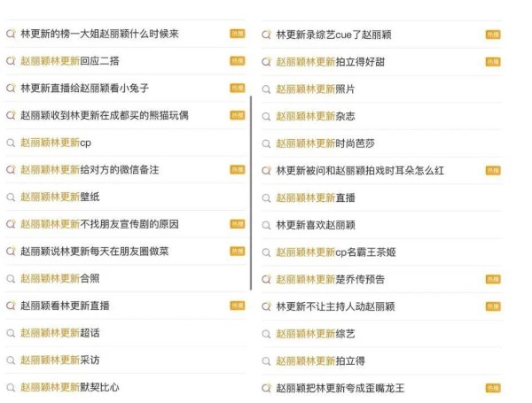Click the search icon beside 赵丽颖林更新杂志
This screenshot has width=532, height=403.
click(266, 117)
